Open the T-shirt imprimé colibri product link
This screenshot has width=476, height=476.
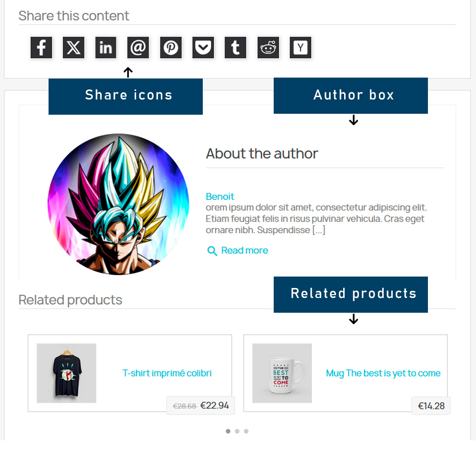(167, 373)
